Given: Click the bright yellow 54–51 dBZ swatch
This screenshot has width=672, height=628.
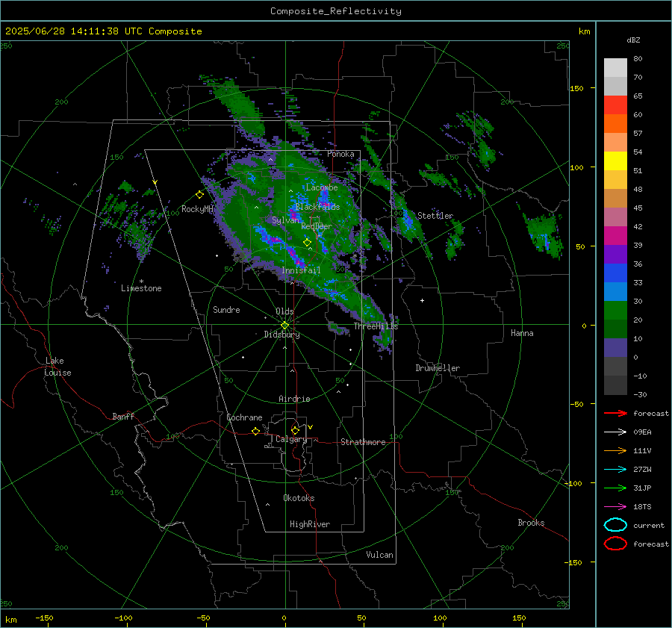Looking at the screenshot, I should tap(615, 161).
